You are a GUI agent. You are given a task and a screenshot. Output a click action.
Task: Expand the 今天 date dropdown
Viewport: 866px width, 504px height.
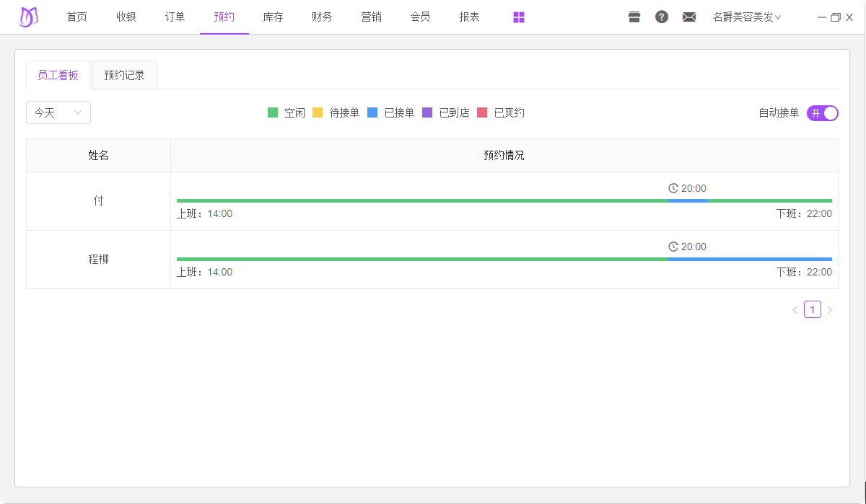pyautogui.click(x=58, y=112)
